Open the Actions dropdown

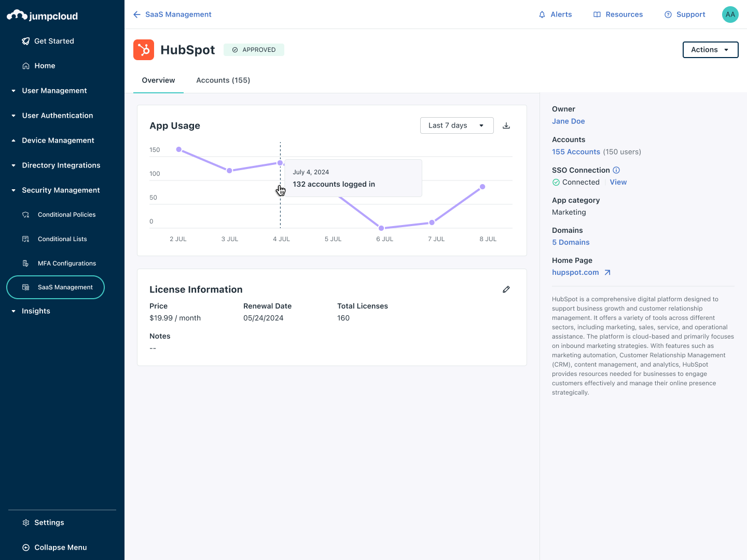(710, 50)
